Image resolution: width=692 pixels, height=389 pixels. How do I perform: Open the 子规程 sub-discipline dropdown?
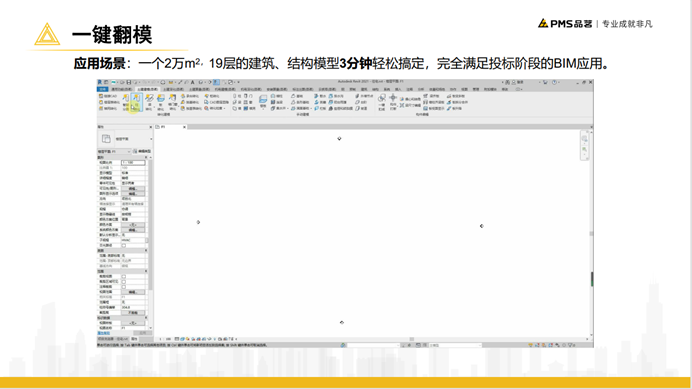(x=134, y=240)
